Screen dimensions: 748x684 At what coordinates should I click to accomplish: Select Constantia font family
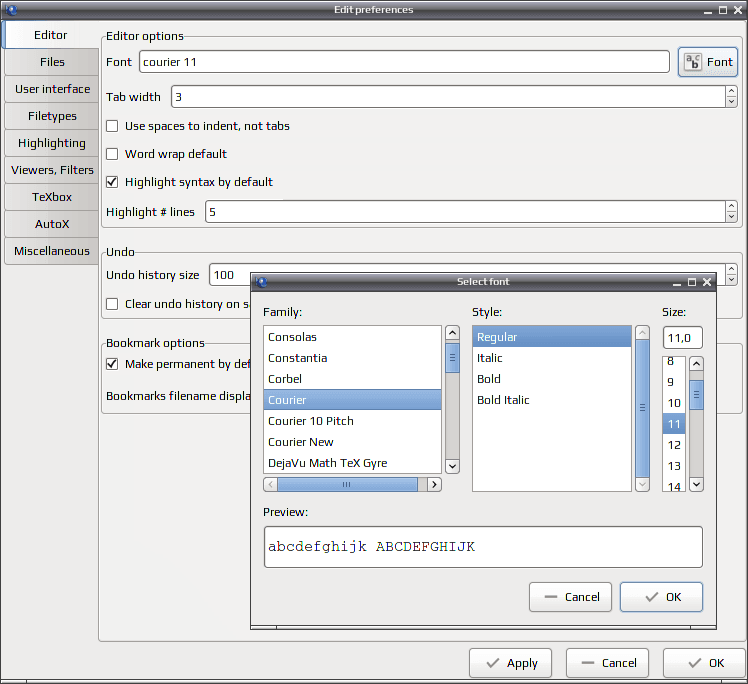pos(353,358)
